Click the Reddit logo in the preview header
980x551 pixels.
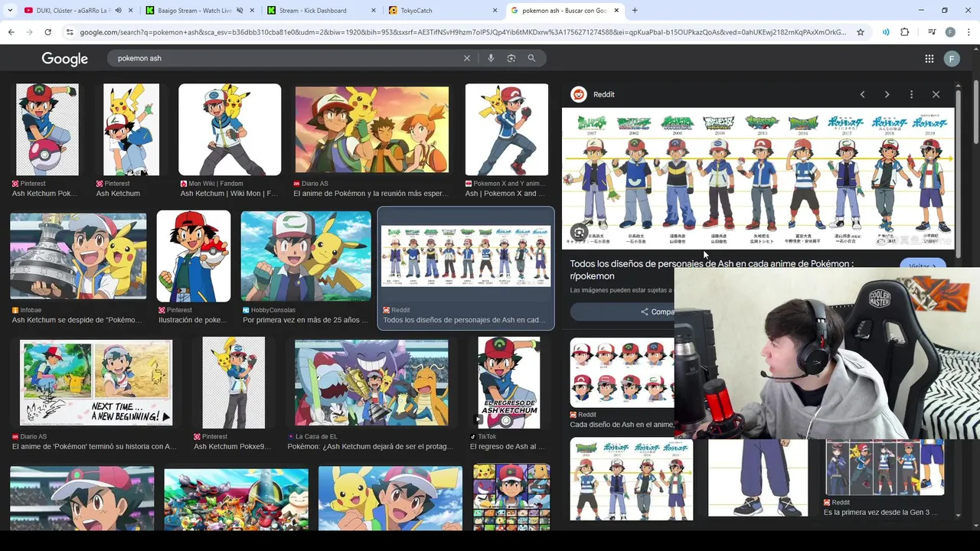point(579,94)
